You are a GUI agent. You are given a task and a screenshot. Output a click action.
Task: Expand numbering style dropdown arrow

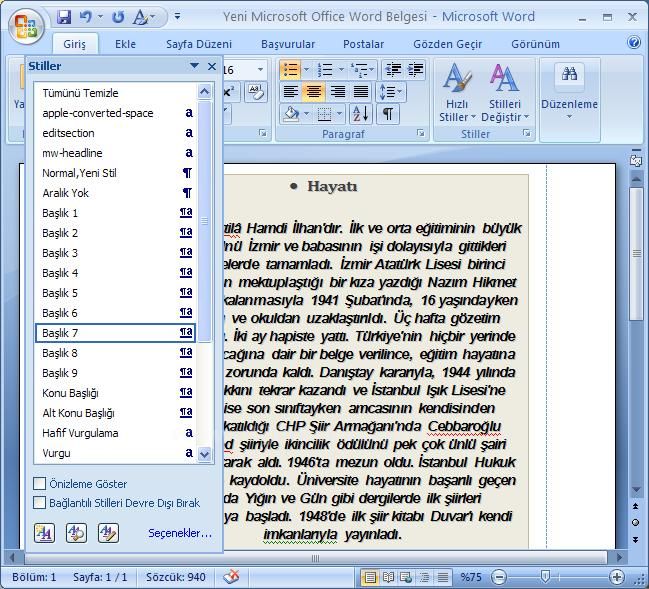[341, 70]
